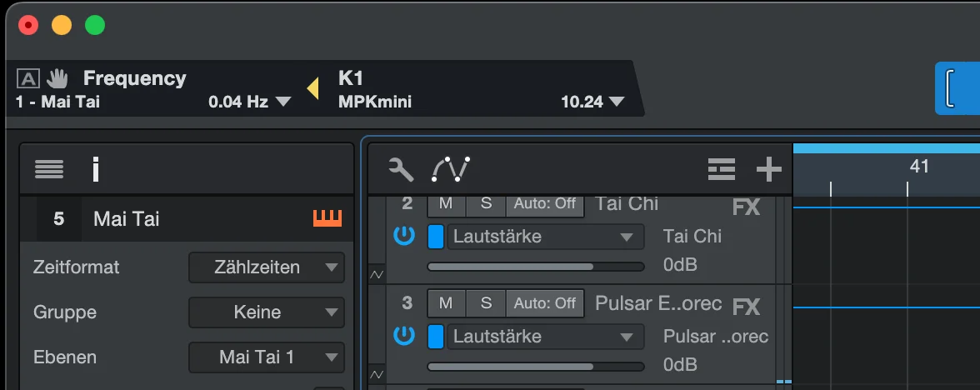Click the K1 control name
Image resolution: width=980 pixels, height=390 pixels.
coord(350,78)
